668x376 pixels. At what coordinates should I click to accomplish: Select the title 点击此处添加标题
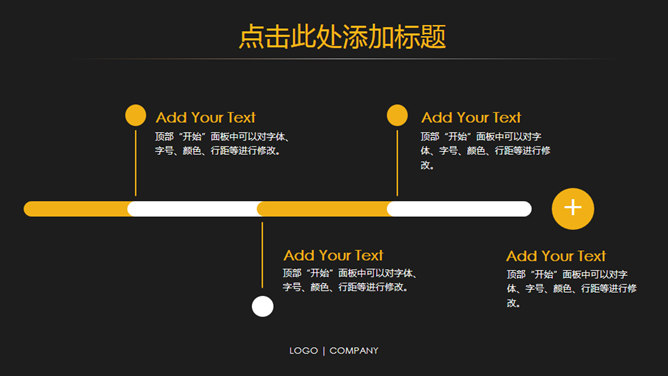[x=342, y=37]
